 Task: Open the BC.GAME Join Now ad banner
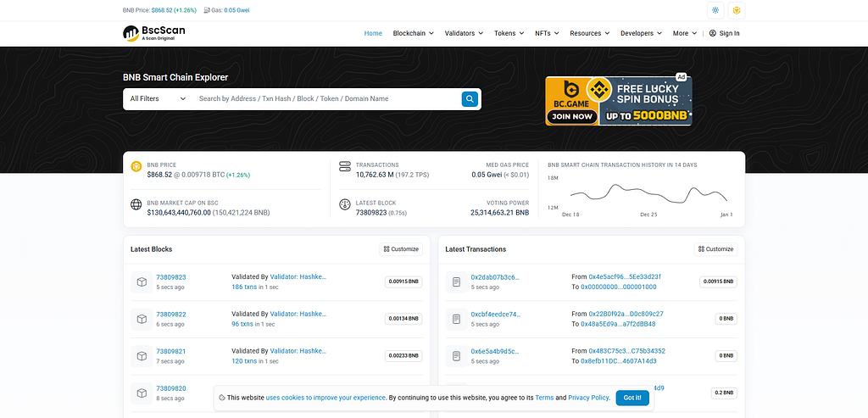618,101
